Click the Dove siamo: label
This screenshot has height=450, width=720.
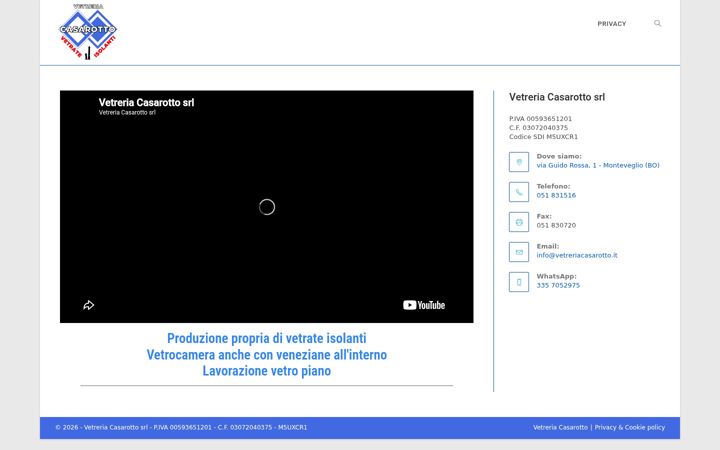point(559,156)
